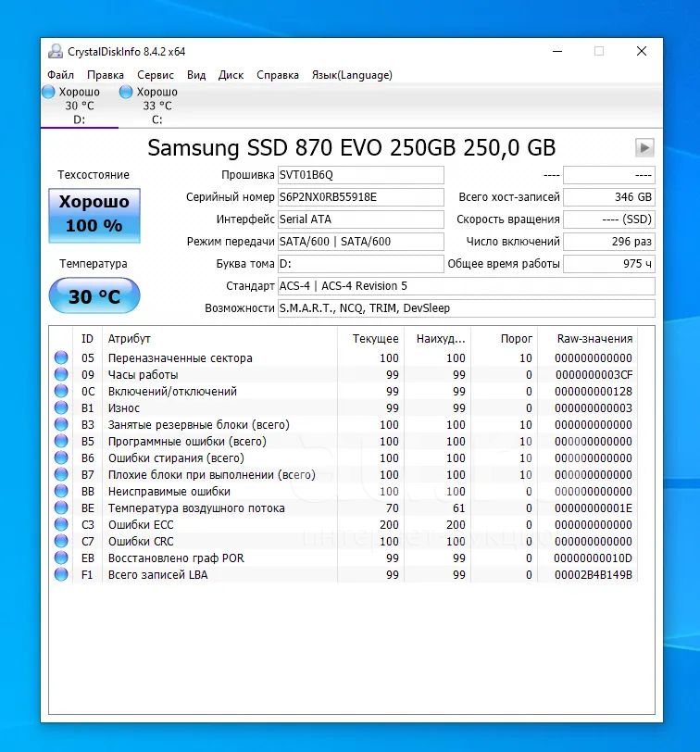Image resolution: width=700 pixels, height=752 pixels.
Task: Minimize the CrystalDiskInfo window
Action: click(557, 51)
